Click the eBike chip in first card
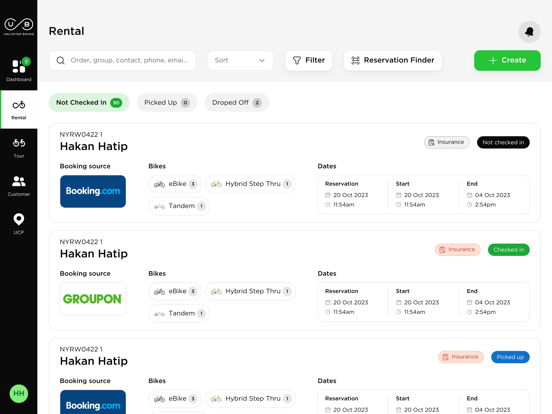552x414 pixels. point(175,184)
